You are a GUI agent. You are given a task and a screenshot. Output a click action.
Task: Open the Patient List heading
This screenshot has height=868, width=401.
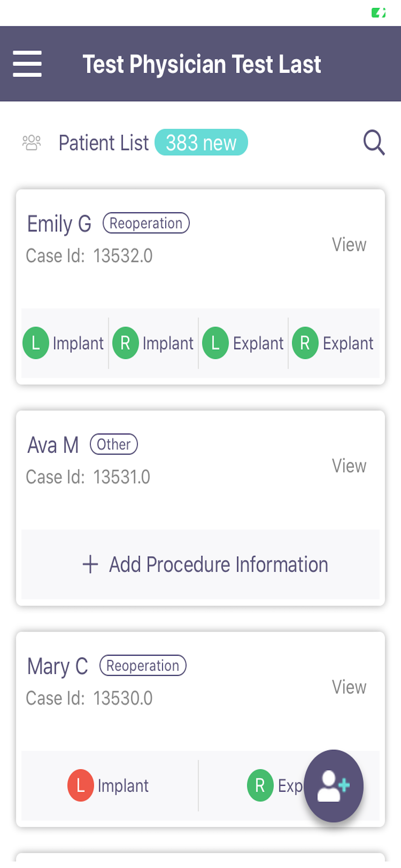click(104, 142)
